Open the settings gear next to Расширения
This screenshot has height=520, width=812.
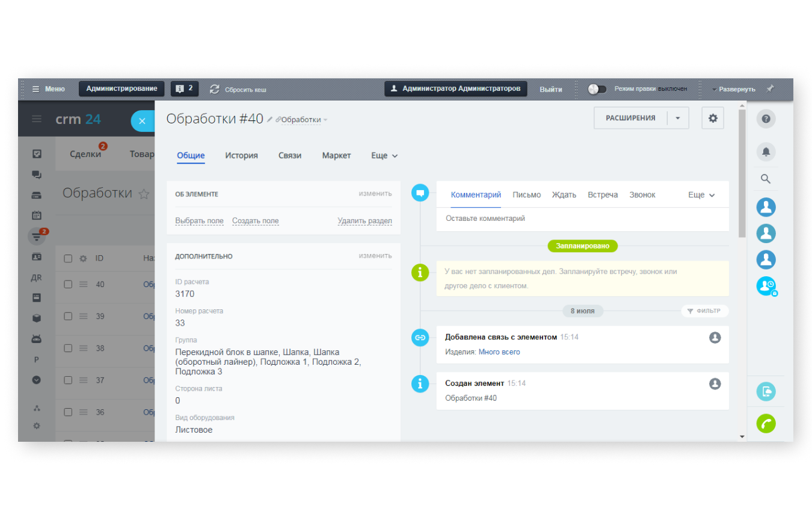[713, 119]
